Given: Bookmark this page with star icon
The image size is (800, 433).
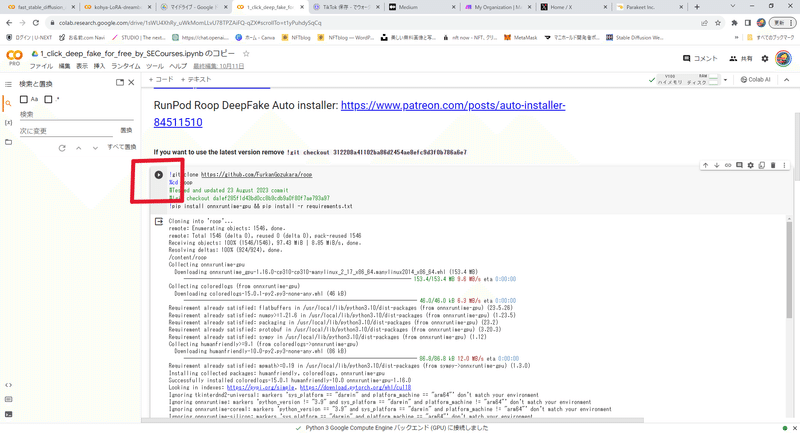Looking at the screenshot, I should (718, 23).
